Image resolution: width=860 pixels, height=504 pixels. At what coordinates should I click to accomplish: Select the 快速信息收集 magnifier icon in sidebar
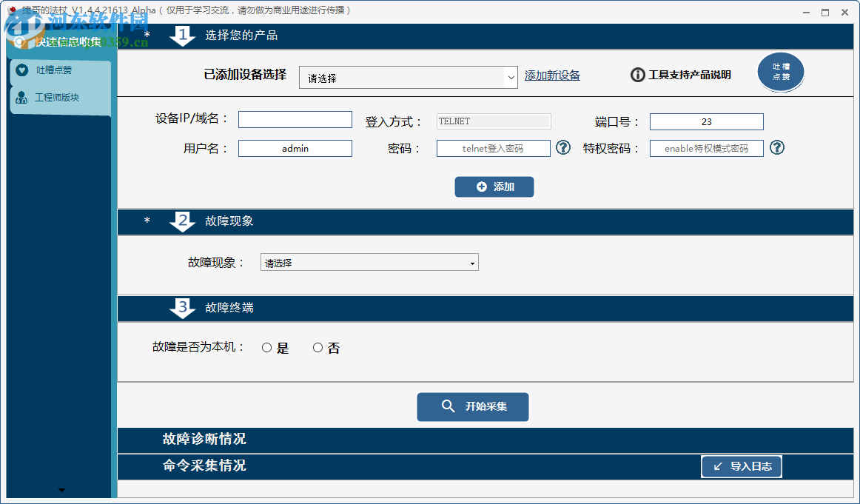click(19, 42)
